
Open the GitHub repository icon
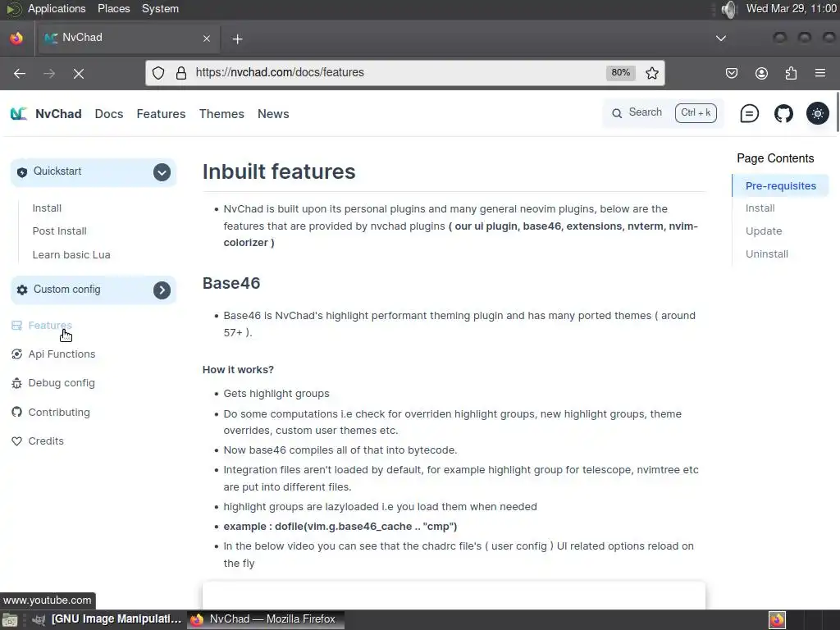(783, 113)
